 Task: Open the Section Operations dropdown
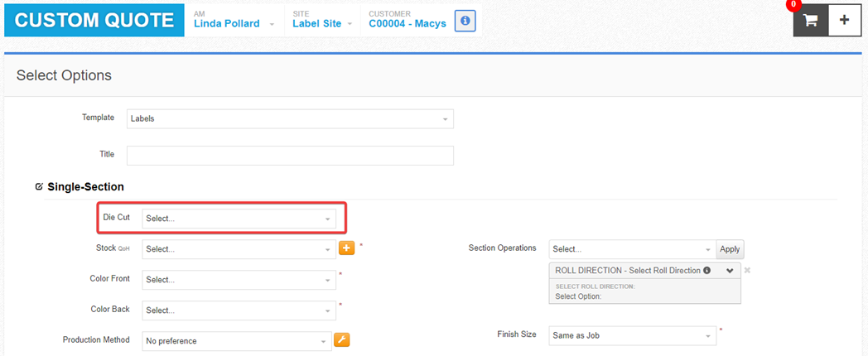coord(633,249)
